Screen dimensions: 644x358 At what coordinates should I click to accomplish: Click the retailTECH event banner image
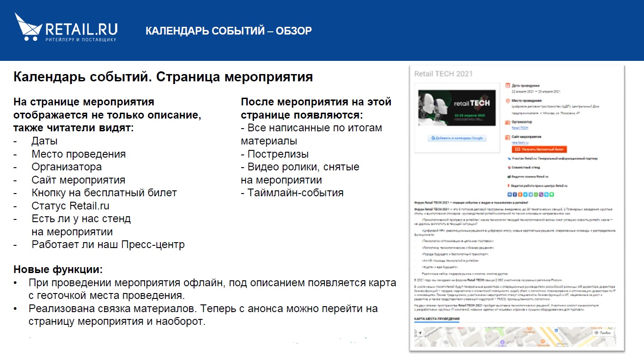pos(457,108)
